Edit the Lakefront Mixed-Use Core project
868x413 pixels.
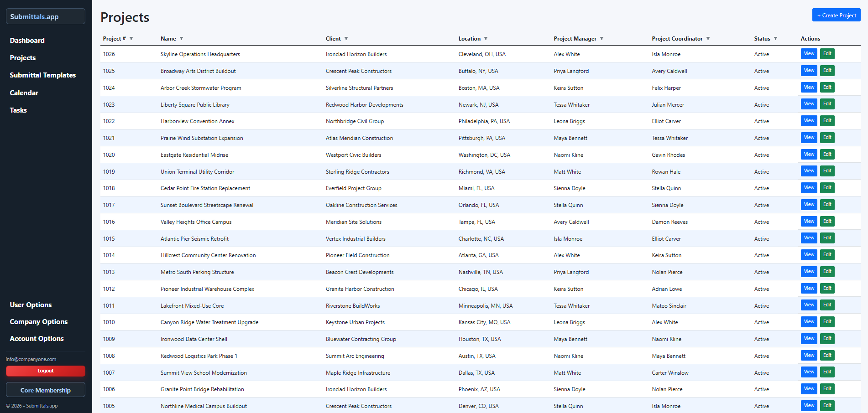[x=827, y=305]
